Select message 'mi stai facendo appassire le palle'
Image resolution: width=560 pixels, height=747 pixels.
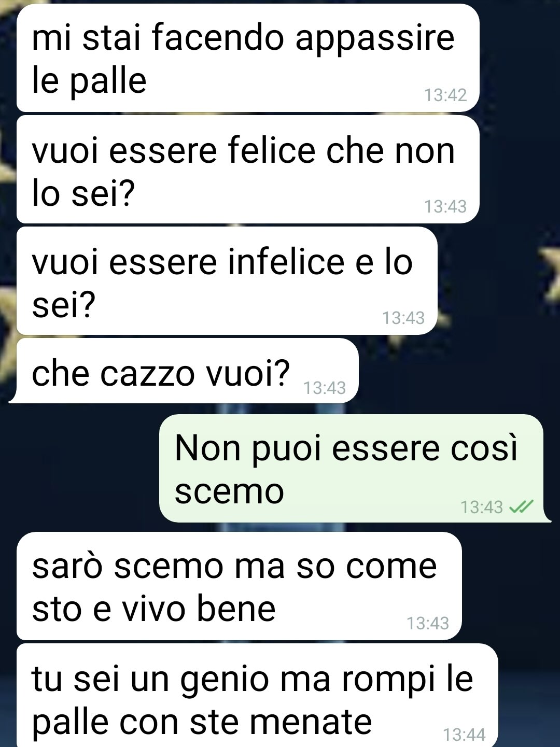tap(248, 58)
